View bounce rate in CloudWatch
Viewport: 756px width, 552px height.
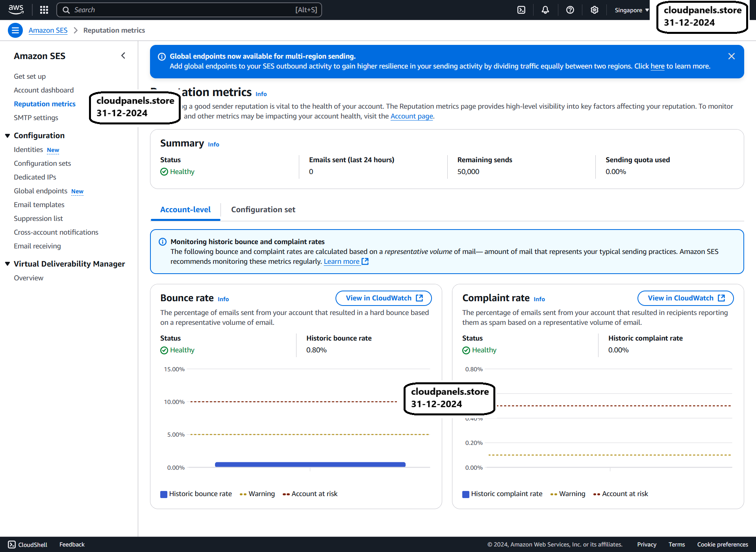pos(384,298)
